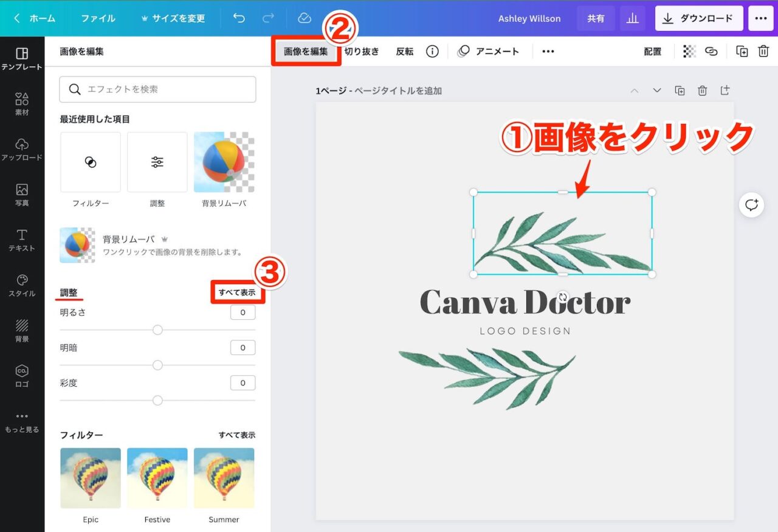Move page up with the chevron
778x532 pixels.
tap(635, 91)
